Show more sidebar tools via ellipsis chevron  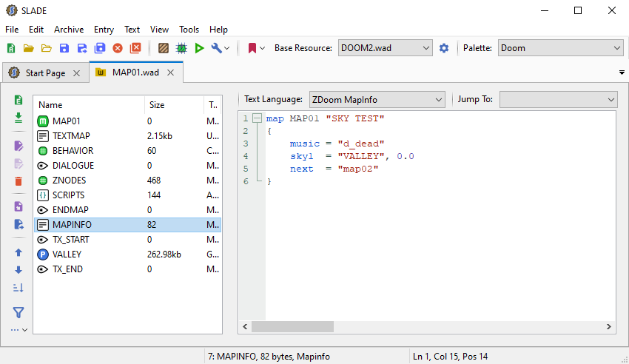(18, 330)
